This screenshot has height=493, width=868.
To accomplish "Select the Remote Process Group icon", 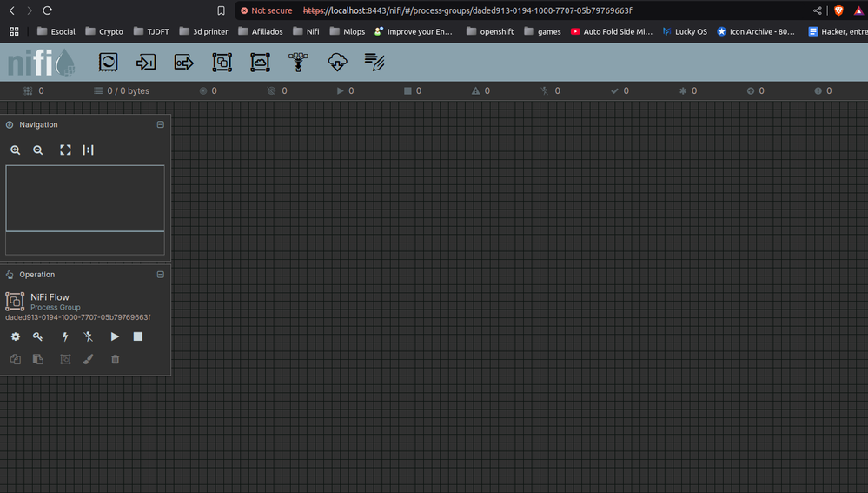I will 260,62.
